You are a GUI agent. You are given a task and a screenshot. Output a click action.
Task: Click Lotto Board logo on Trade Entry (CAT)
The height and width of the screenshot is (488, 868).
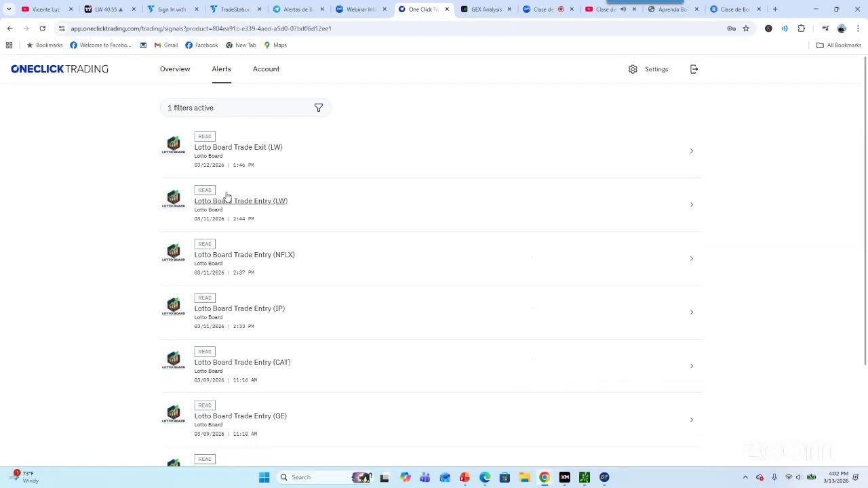[174, 361]
